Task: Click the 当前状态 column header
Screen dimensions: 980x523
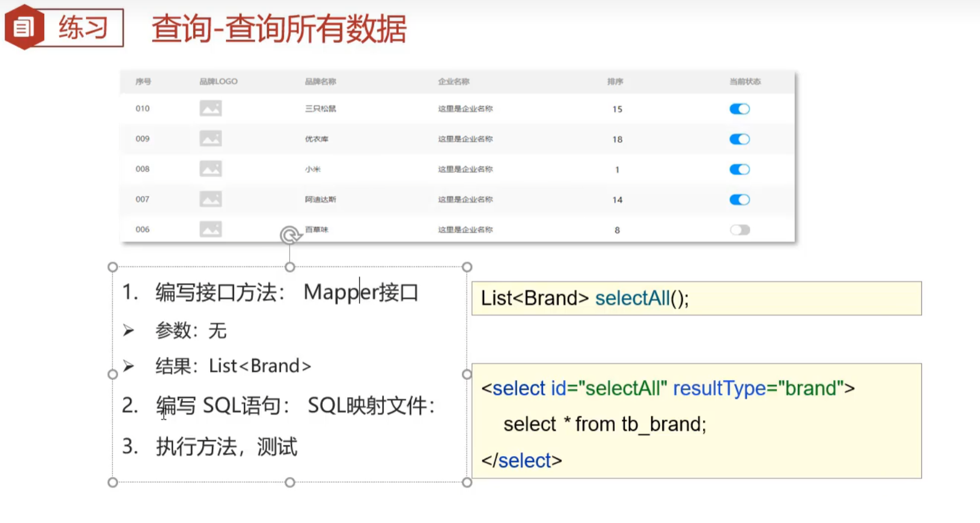Action: coord(745,81)
